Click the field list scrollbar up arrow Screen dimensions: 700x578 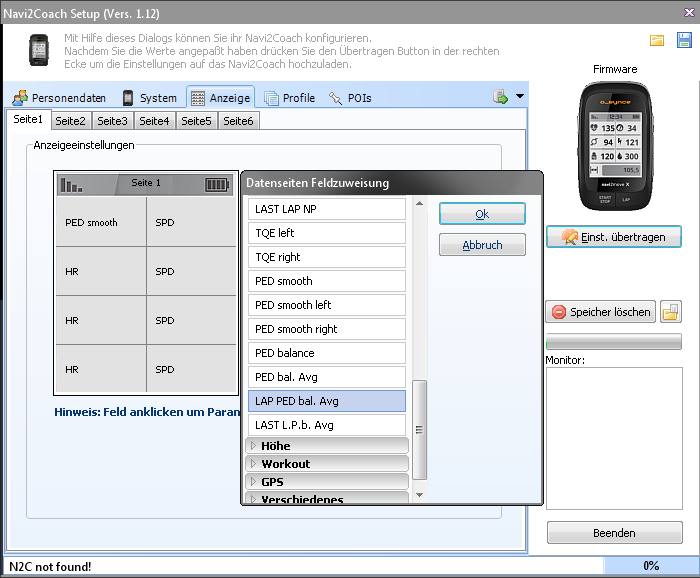(419, 203)
